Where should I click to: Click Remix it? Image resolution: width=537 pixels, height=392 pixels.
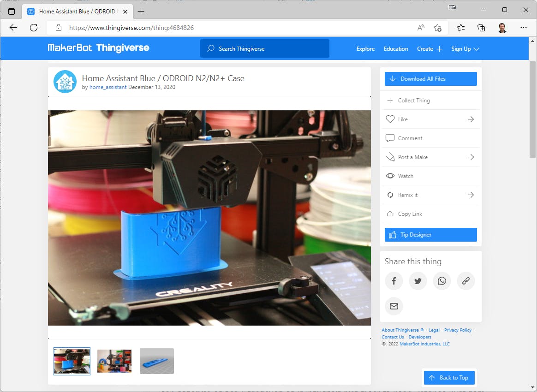pos(407,195)
